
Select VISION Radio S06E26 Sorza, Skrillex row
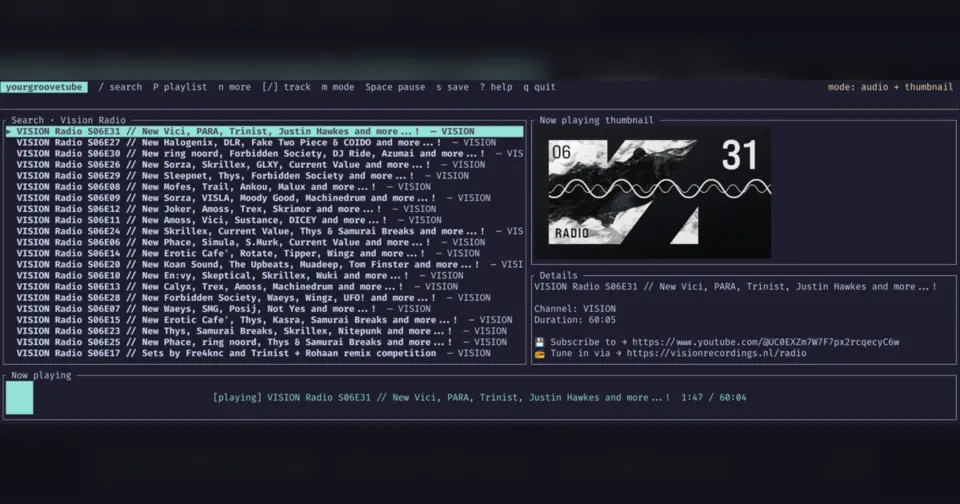pyautogui.click(x=264, y=164)
